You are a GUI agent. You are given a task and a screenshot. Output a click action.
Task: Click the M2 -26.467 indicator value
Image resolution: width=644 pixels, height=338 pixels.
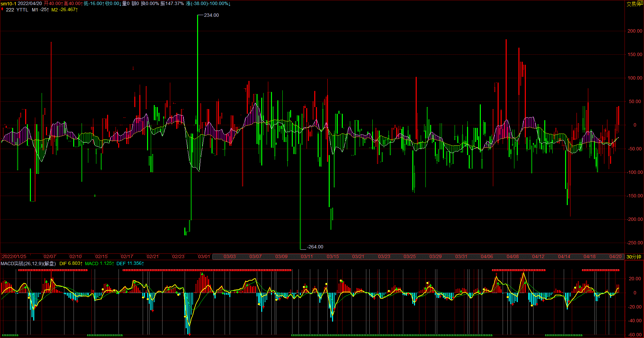pos(64,10)
